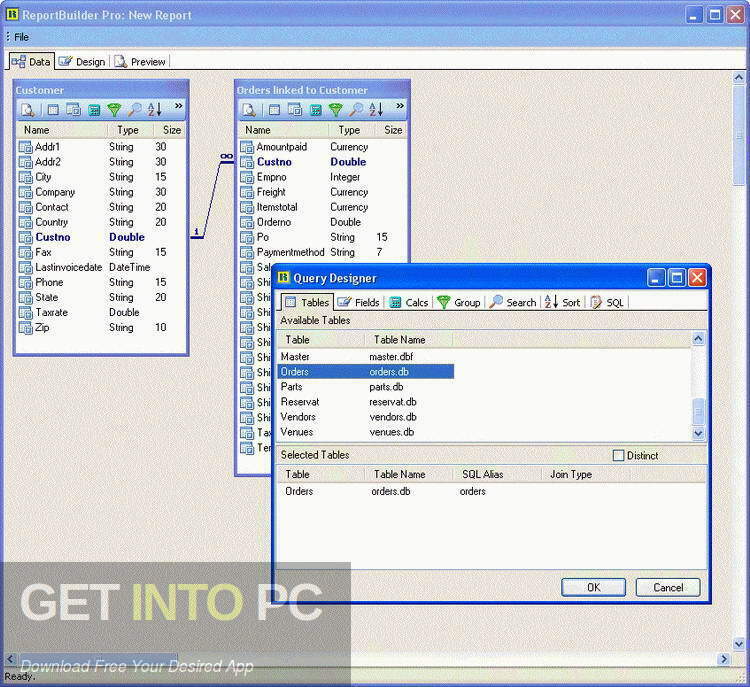
Task: Open Tables tab in Query Designer
Action: (307, 302)
